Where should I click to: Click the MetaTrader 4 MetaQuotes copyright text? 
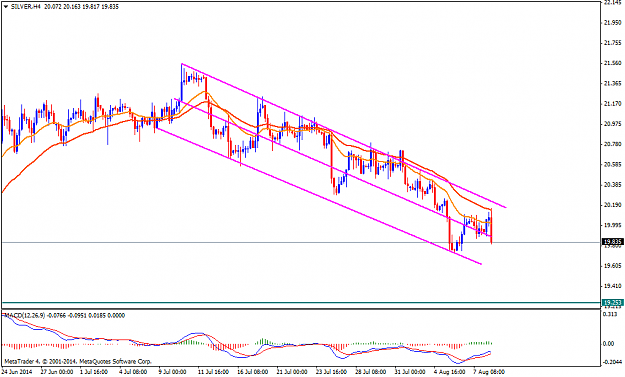pos(78,362)
